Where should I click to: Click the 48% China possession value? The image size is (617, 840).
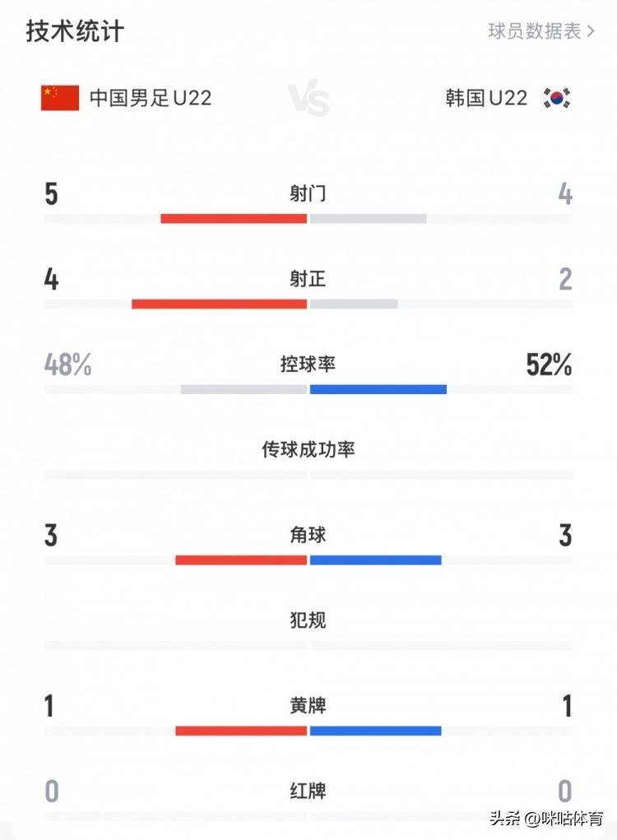pos(67,364)
